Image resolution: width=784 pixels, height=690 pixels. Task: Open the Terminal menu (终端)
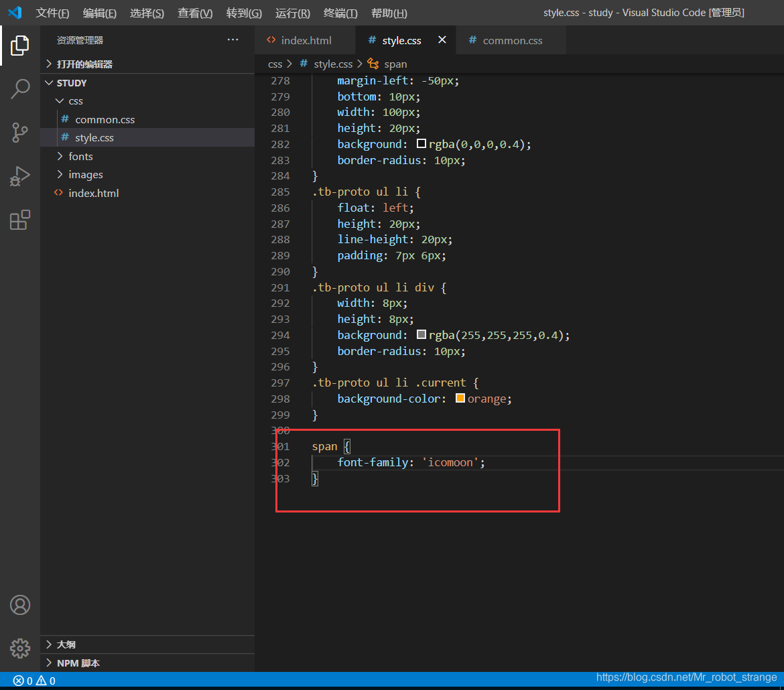340,13
